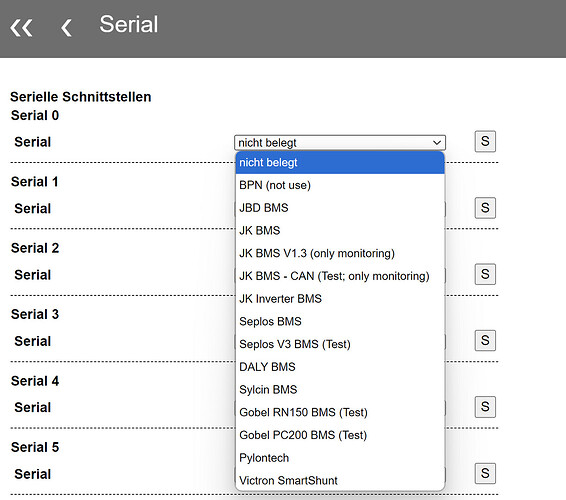Select 'JK Inverter BMS' option
566x500 pixels.
tap(340, 299)
